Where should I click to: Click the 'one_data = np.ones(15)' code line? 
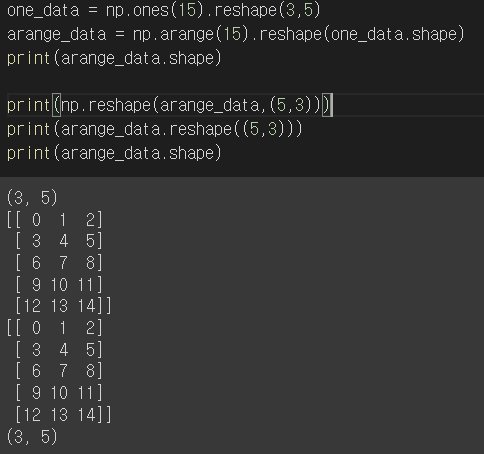click(163, 10)
